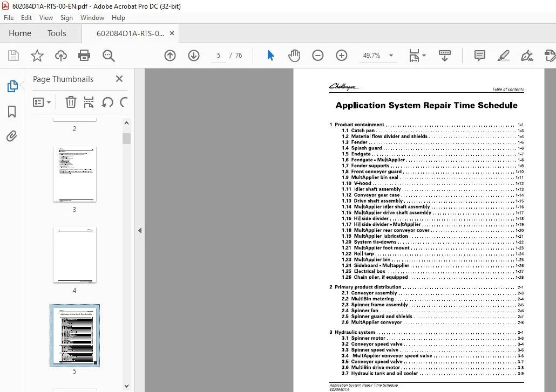Open the File menu
The width and height of the screenshot is (556, 392).
(x=9, y=18)
